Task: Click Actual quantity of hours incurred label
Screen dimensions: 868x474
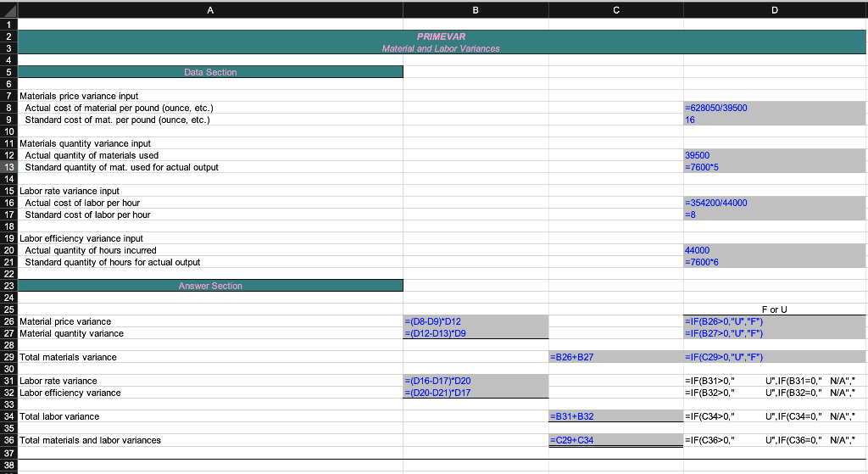Action: point(90,250)
